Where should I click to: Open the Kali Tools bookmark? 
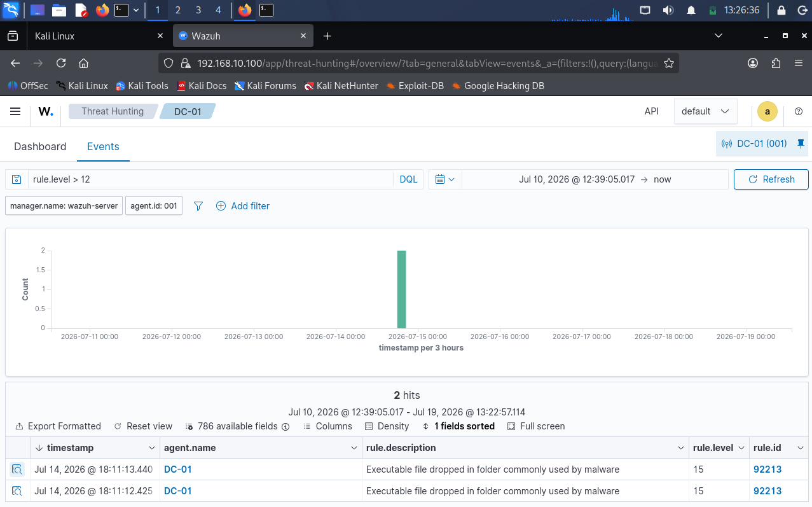[142, 86]
